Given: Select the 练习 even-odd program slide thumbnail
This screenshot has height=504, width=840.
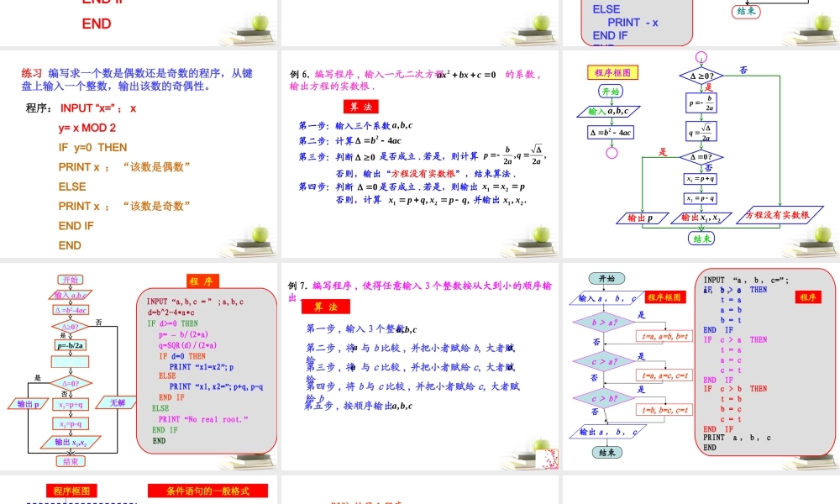Looking at the screenshot, I should click(x=139, y=155).
